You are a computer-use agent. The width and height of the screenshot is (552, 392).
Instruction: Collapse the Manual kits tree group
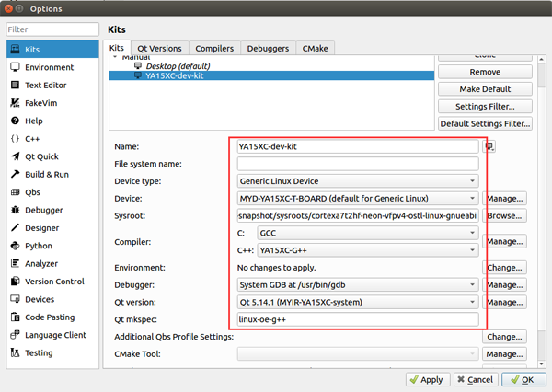pos(115,57)
